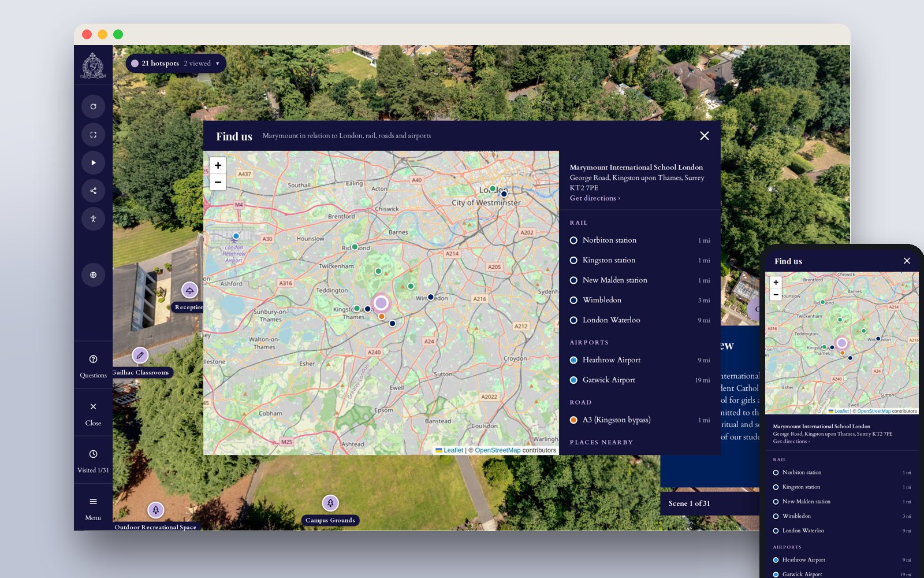Open the accessibility options icon

93,218
